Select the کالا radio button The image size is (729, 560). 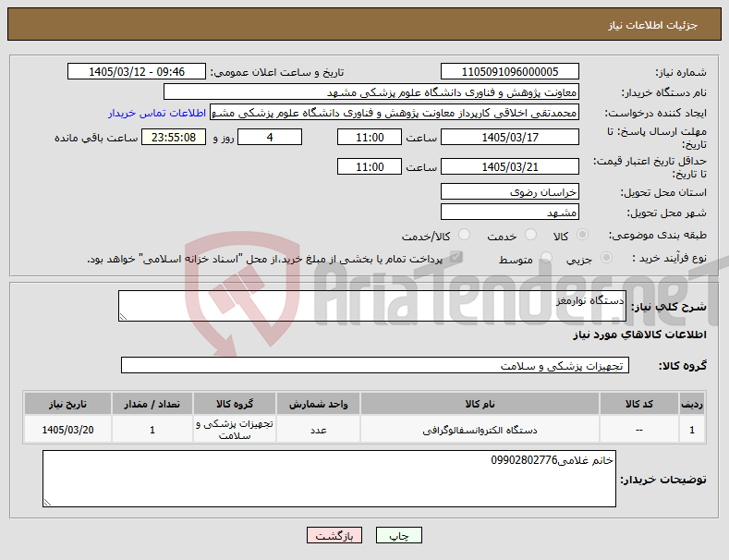pyautogui.click(x=582, y=235)
